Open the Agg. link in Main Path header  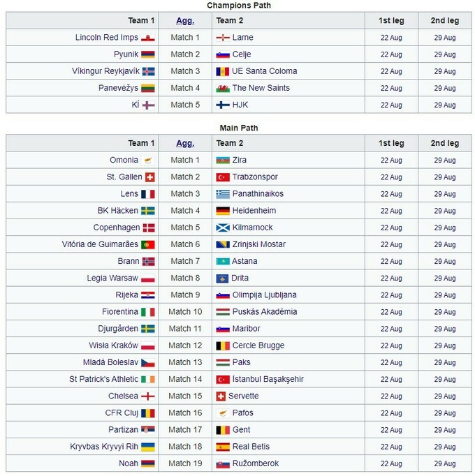click(185, 143)
